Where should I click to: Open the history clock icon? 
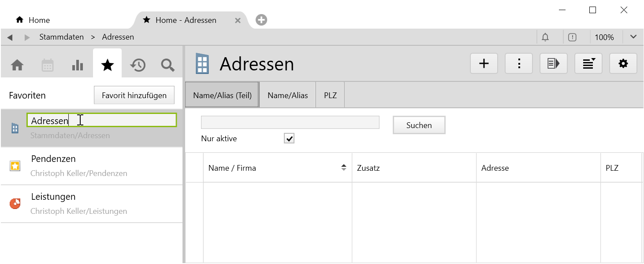pyautogui.click(x=138, y=65)
